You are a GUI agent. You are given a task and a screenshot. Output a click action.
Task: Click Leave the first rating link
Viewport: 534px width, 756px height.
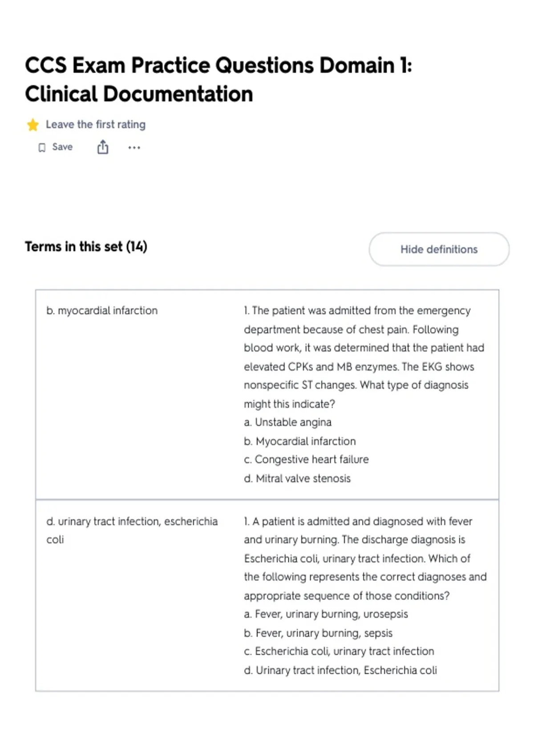click(x=96, y=125)
